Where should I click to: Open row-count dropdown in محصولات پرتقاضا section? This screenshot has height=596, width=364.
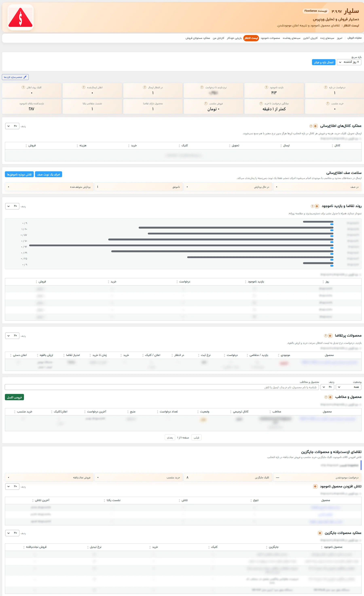click(12, 335)
